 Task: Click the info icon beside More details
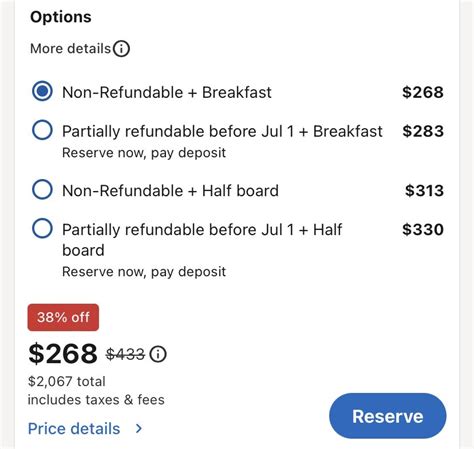(x=121, y=49)
